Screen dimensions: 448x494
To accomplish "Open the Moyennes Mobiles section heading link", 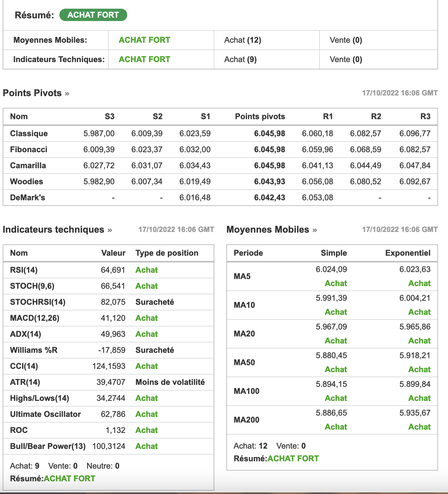I will point(268,230).
